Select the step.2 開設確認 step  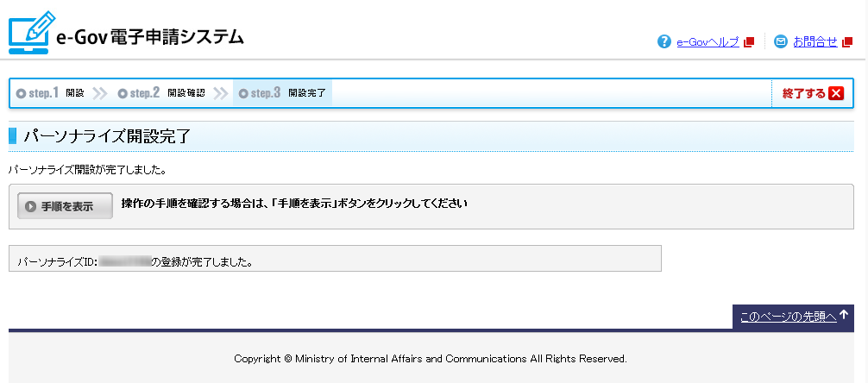point(161,93)
